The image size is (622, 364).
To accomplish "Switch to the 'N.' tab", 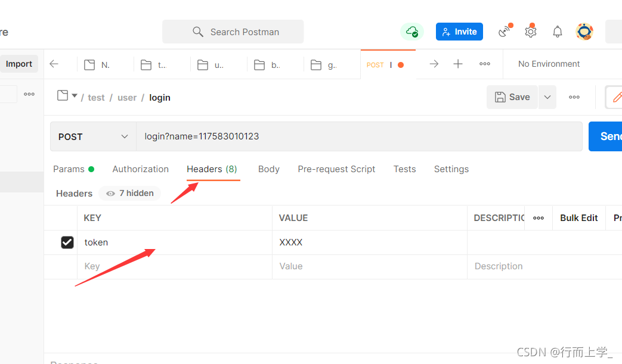I will coord(97,64).
